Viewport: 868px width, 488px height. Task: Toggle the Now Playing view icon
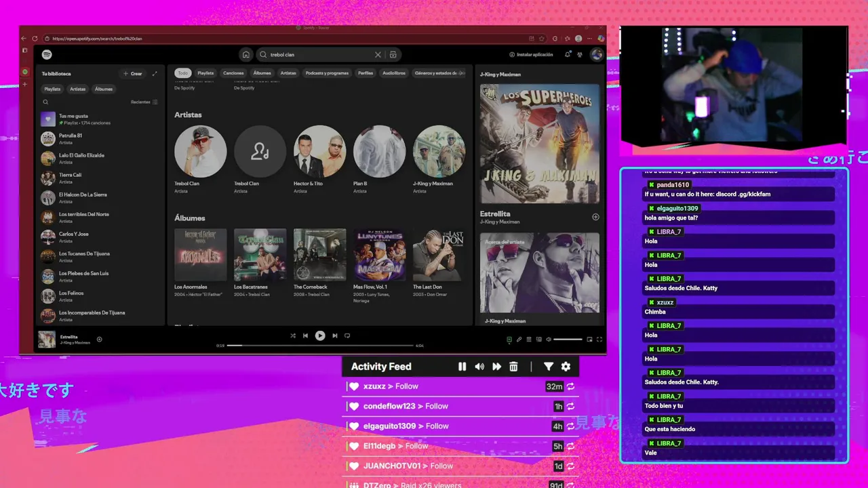click(x=509, y=339)
